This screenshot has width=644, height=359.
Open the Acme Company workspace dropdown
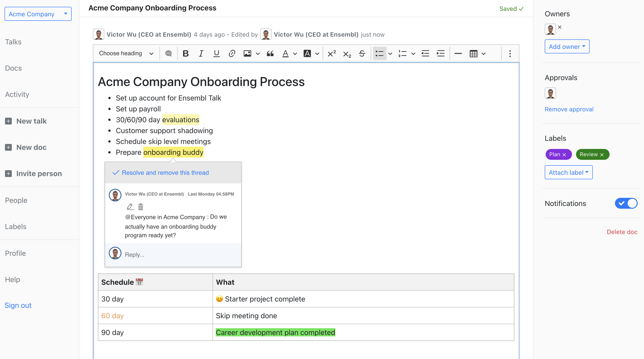[38, 14]
